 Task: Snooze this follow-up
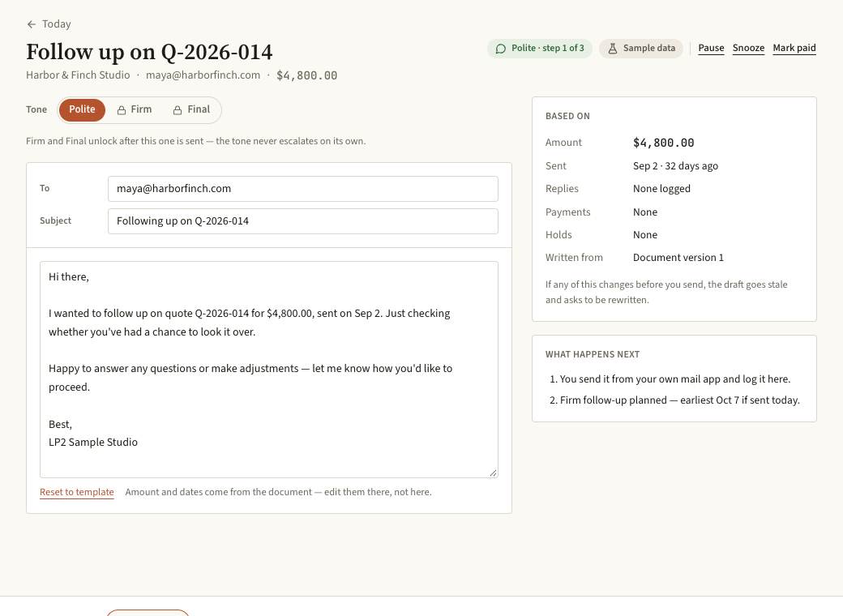point(748,48)
